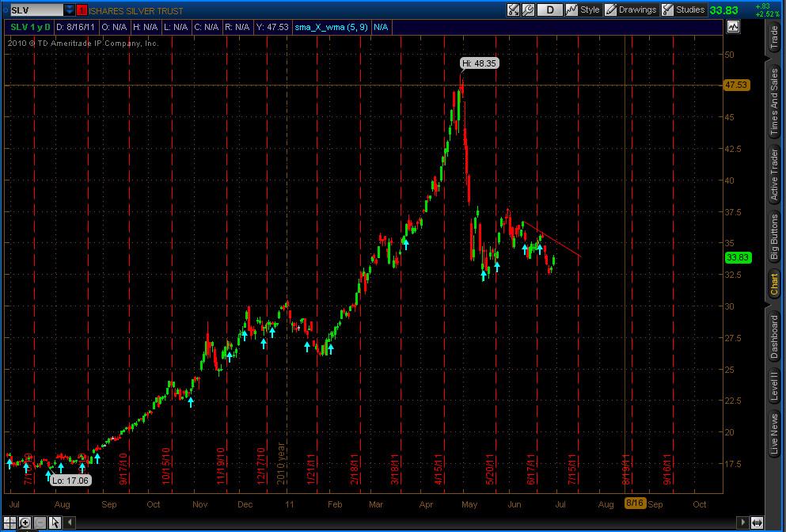Screen dimensions: 786x532
Task: Click the 7/15/11 expiration date label
Action: (572, 469)
